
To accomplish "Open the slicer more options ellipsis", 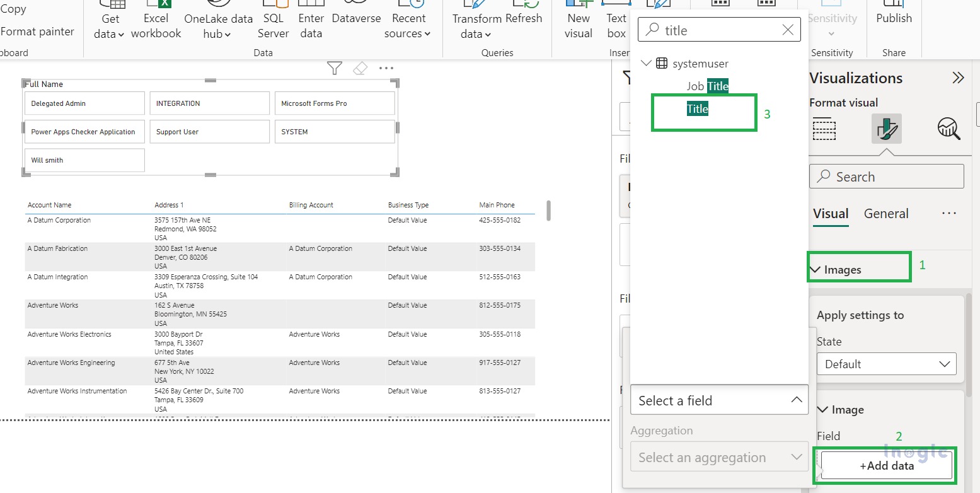I will pyautogui.click(x=386, y=68).
